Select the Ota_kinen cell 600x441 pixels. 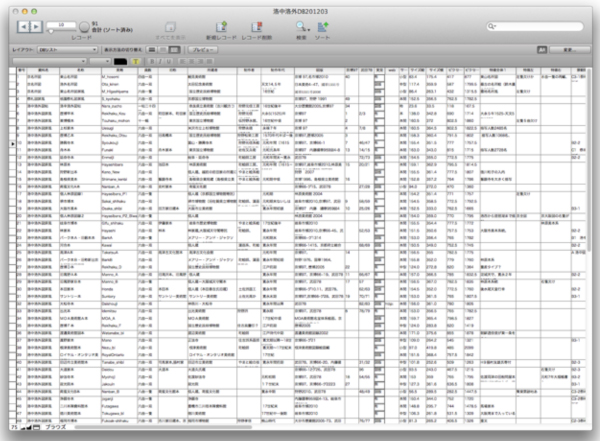[x=119, y=84]
